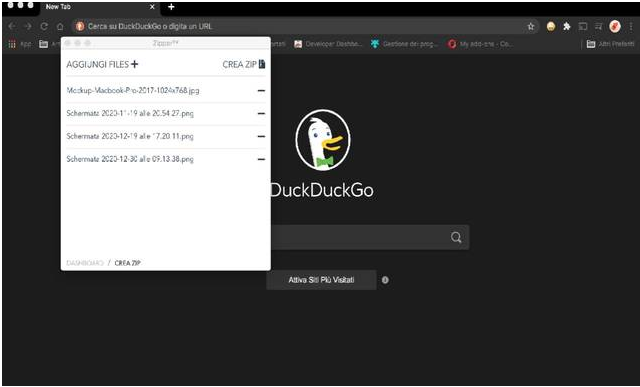Screen dimensions: 640x387
Task: Open the user profile avatar menu
Action: tap(615, 27)
